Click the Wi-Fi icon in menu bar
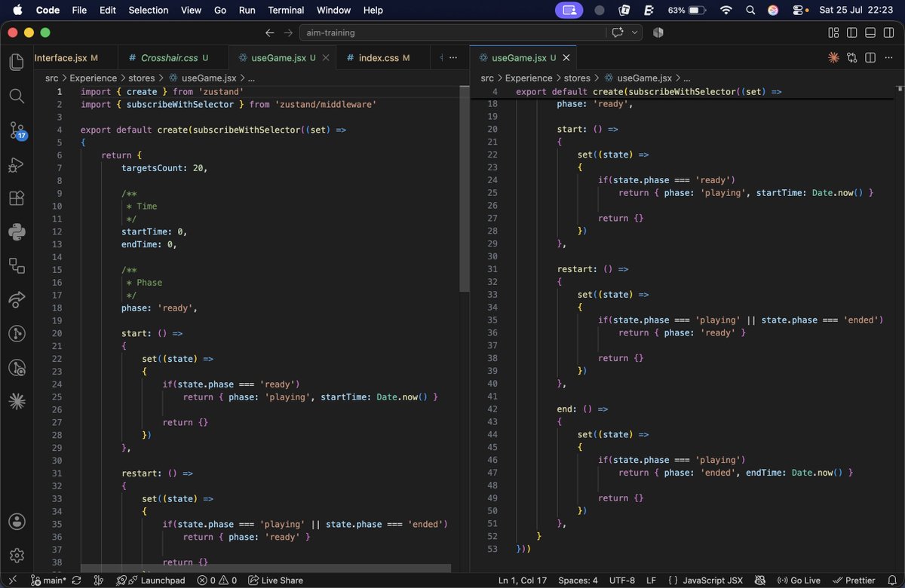The image size is (905, 588). tap(726, 10)
